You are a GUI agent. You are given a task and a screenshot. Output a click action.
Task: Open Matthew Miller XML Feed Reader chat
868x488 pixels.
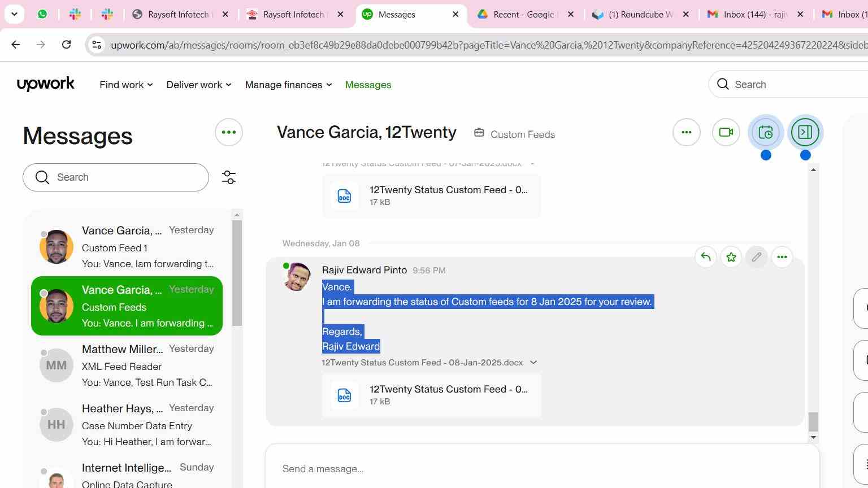(x=127, y=365)
